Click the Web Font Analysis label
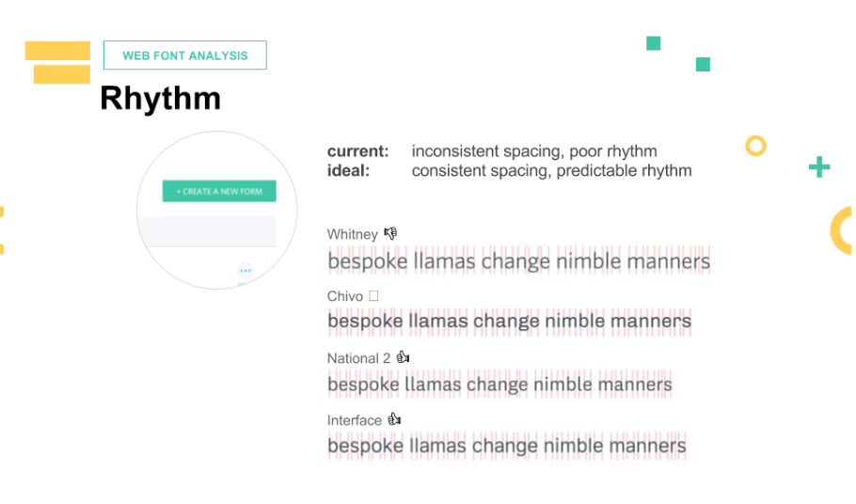 (x=185, y=55)
